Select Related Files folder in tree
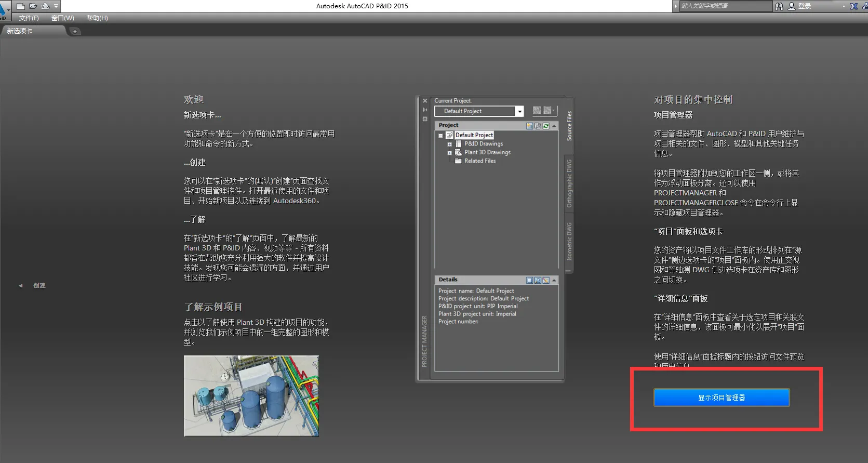 (480, 161)
